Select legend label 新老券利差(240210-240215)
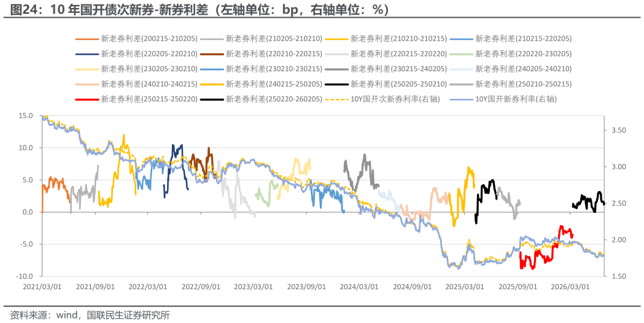Screen dimensions: 644x323 150,84
